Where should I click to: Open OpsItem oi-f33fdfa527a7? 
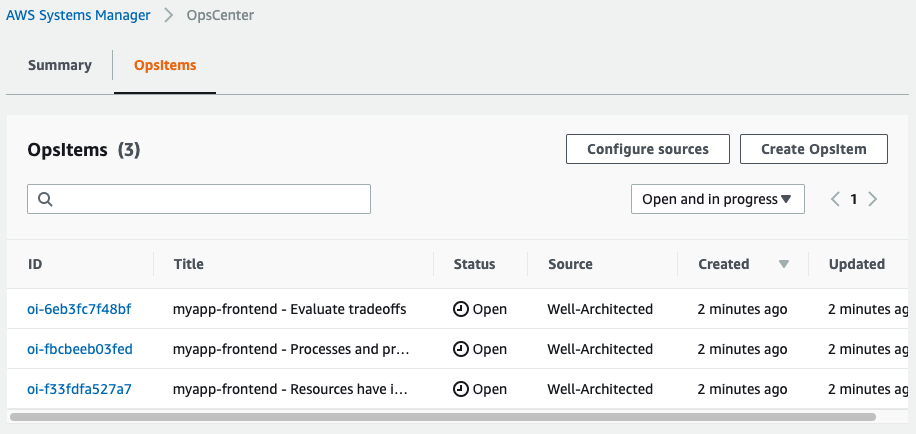click(79, 389)
